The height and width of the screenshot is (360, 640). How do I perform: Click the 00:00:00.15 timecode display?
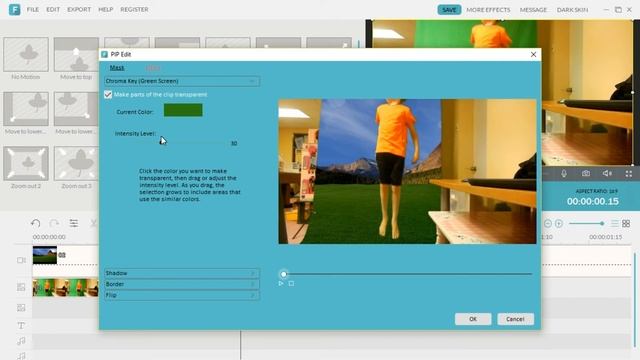(593, 201)
